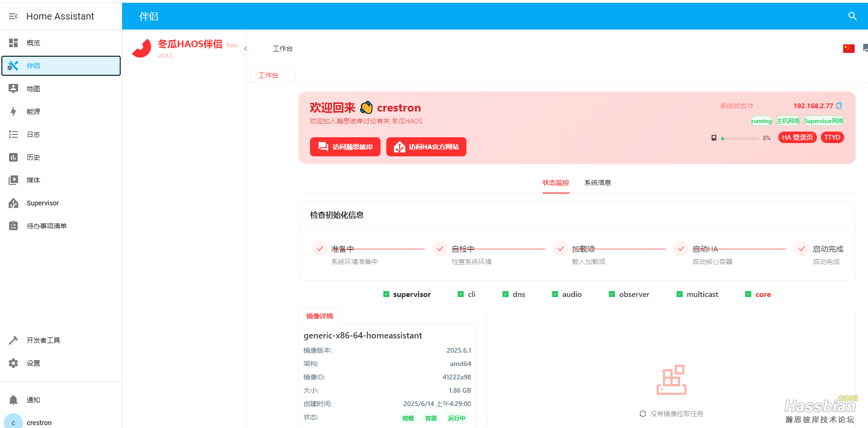Click the Supervisor网络 tag
The image size is (868, 428).
point(824,121)
